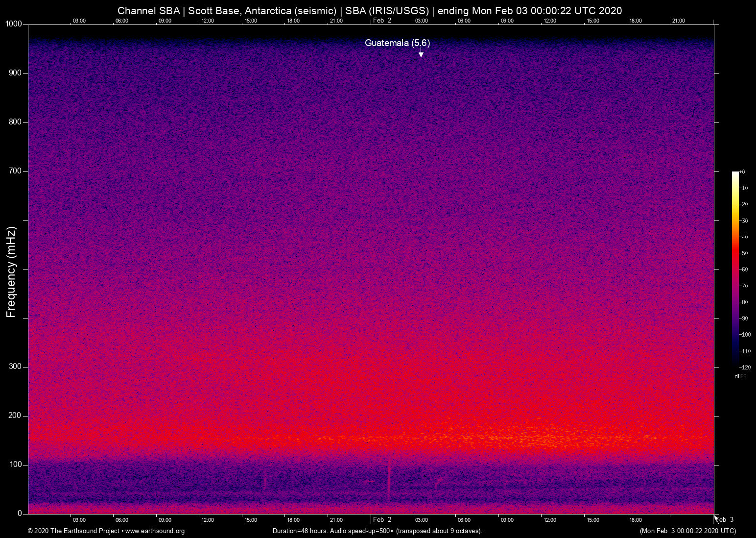
Task: Click the 900 frequency axis tick label
Action: pyautogui.click(x=15, y=73)
